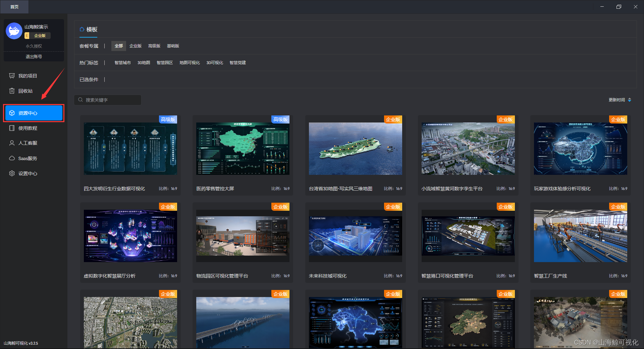Select the 智慧城市 hot tag
Image resolution: width=644 pixels, height=349 pixels.
point(122,63)
